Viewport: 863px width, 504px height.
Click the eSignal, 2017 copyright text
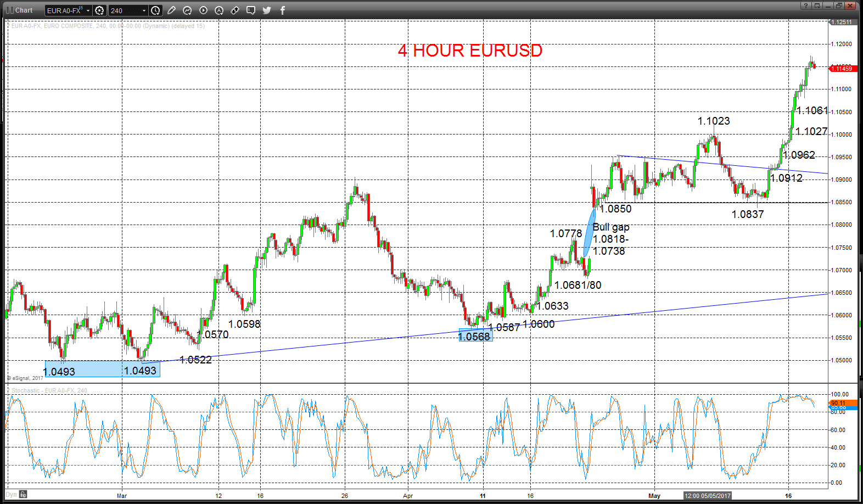pyautogui.click(x=25, y=378)
